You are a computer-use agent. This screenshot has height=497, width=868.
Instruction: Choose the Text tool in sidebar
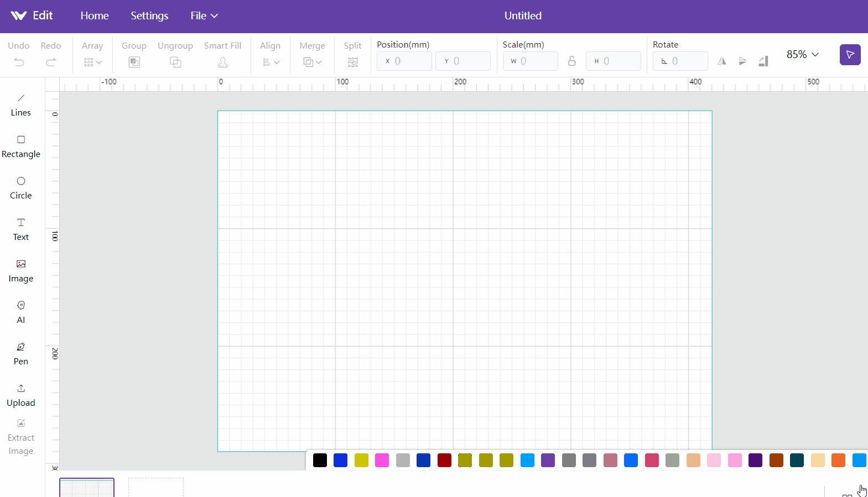(x=21, y=229)
